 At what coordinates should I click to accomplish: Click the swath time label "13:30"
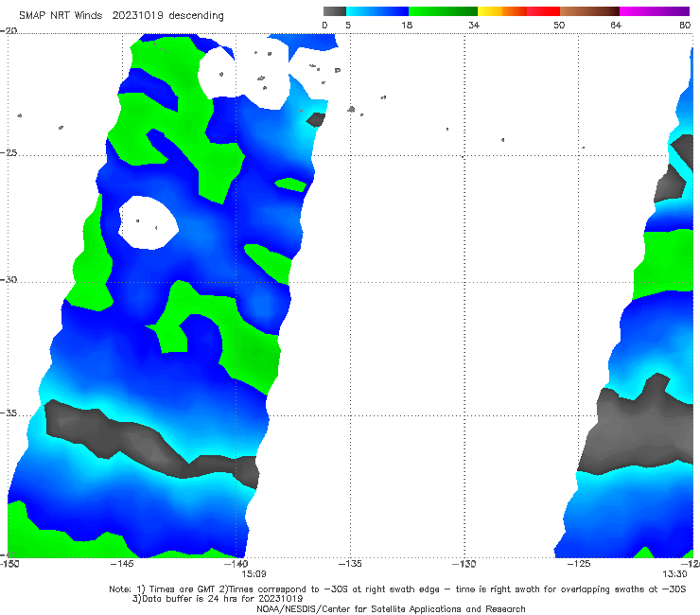tap(674, 574)
